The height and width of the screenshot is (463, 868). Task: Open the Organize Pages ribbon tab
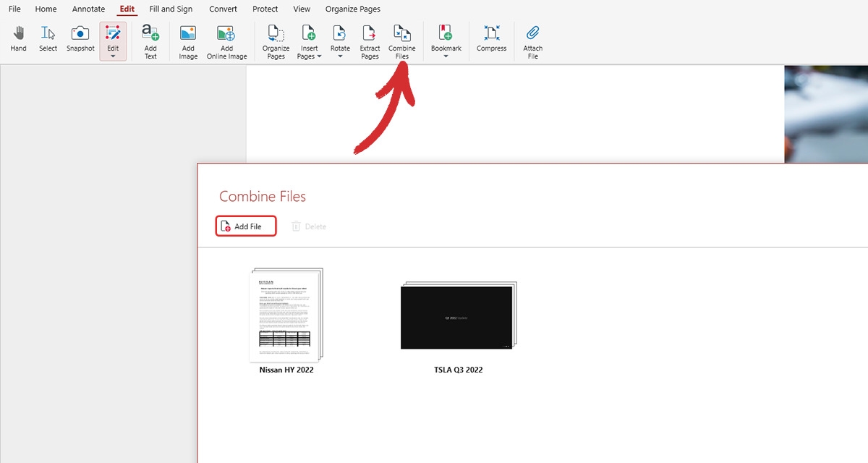click(x=353, y=9)
